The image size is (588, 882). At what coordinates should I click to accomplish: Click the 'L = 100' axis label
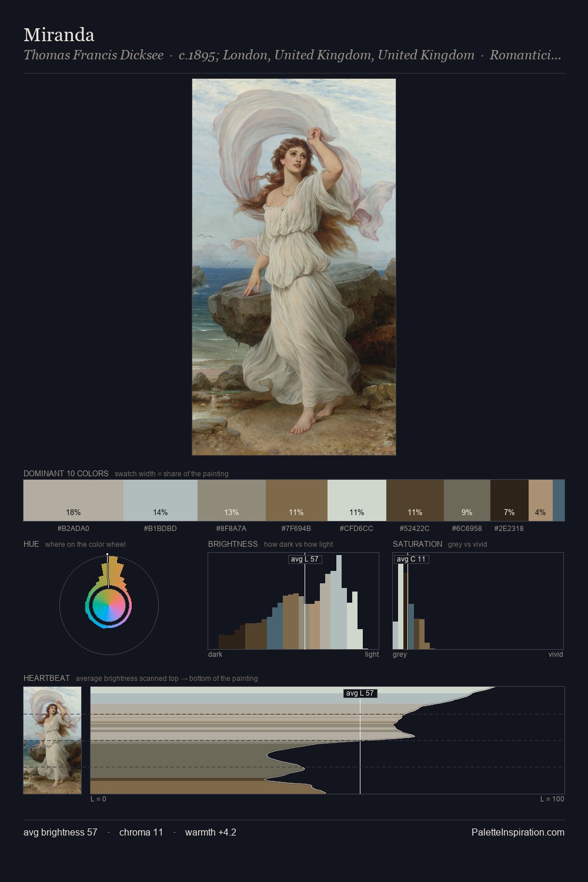[x=552, y=799]
